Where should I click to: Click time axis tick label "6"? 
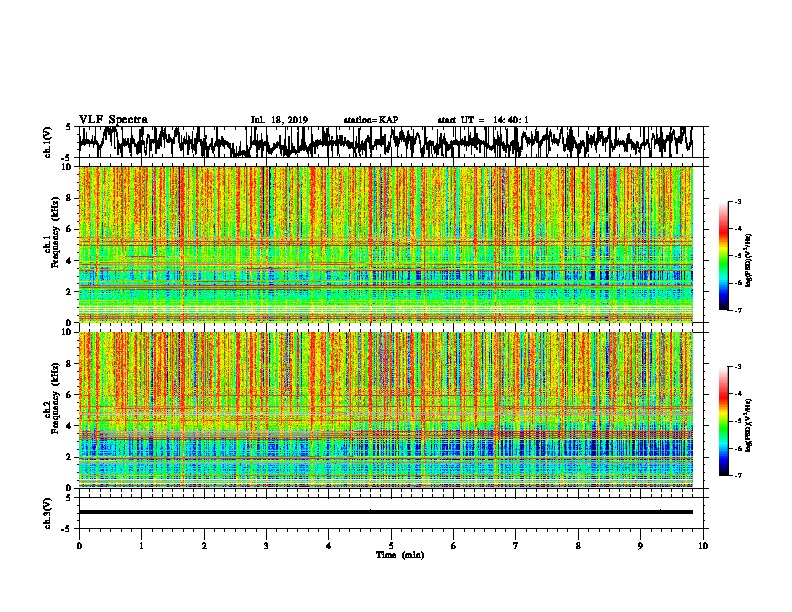[x=454, y=546]
